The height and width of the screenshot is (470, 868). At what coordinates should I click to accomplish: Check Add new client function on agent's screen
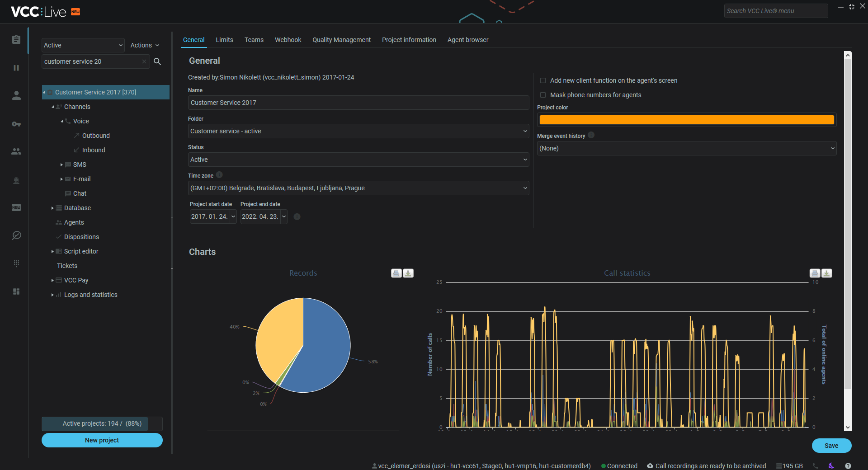point(542,80)
